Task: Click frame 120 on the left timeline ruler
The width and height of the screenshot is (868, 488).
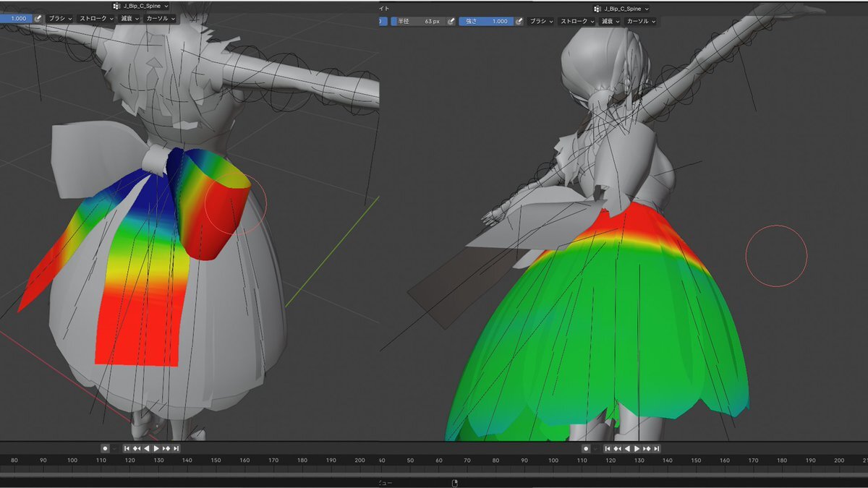Action: click(x=129, y=461)
